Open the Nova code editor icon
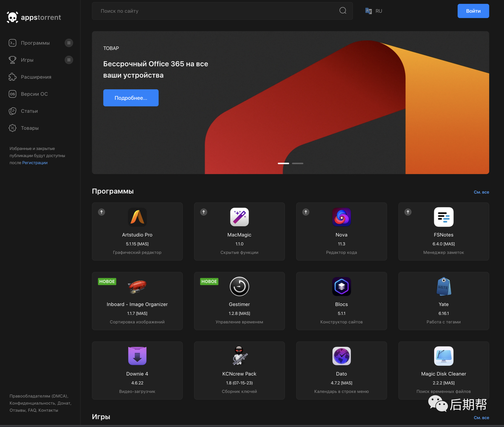The width and height of the screenshot is (504, 427). tap(341, 217)
